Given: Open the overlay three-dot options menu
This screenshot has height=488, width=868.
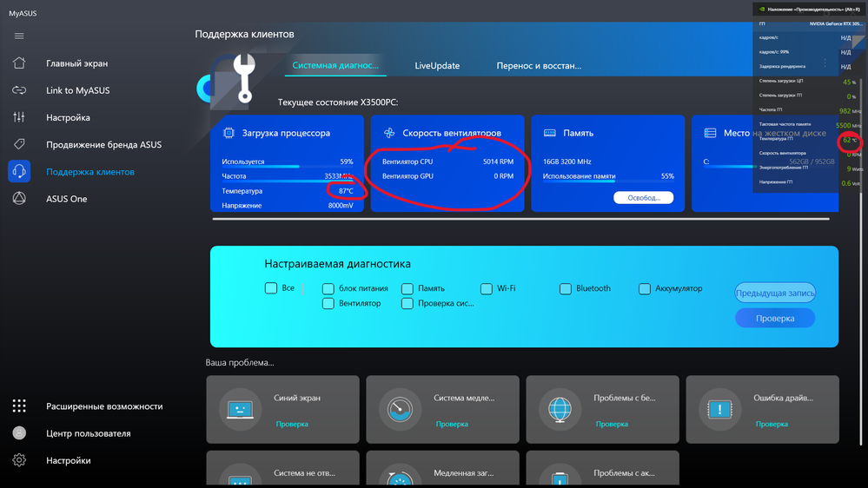Looking at the screenshot, I should tap(825, 63).
